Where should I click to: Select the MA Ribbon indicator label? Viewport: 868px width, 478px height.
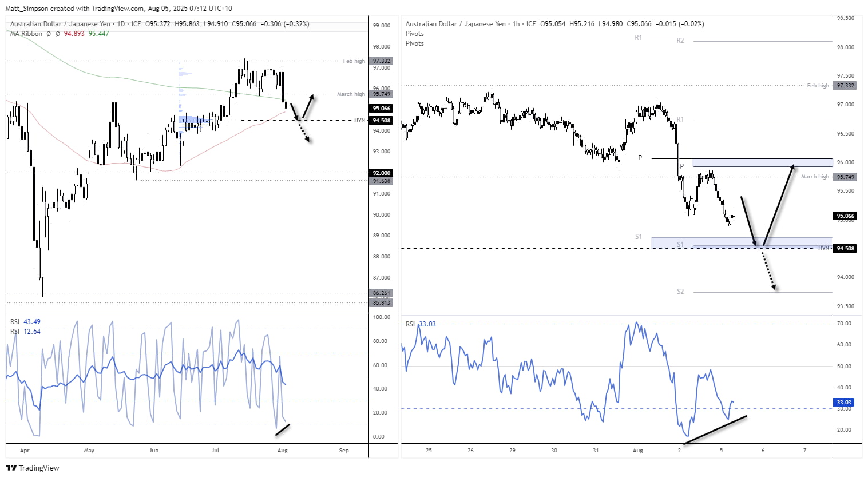[x=25, y=34]
